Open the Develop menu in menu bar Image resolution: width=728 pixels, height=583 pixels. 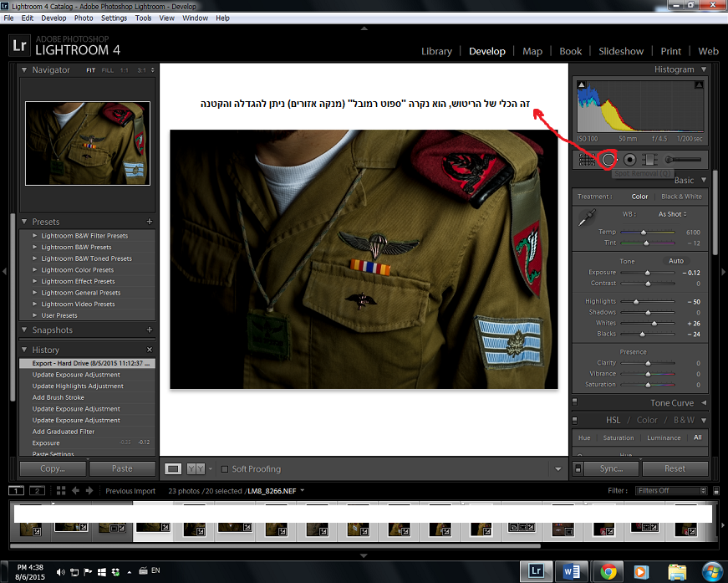coord(53,18)
